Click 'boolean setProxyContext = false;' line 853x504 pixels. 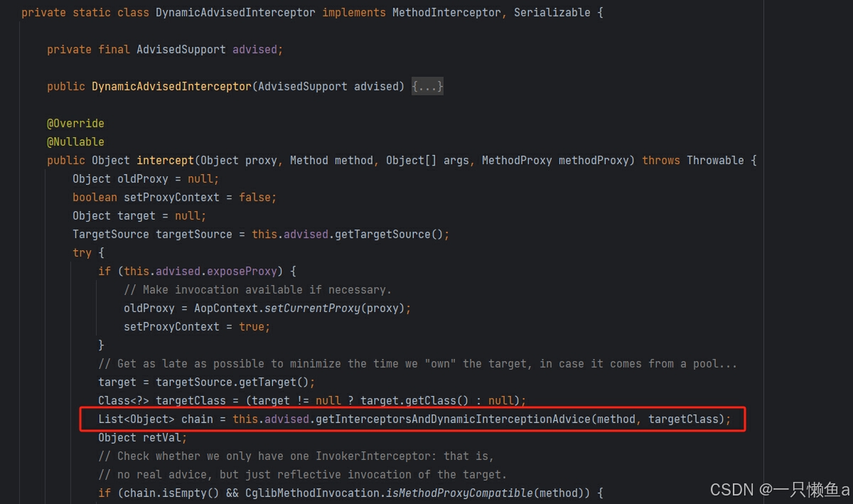point(175,198)
